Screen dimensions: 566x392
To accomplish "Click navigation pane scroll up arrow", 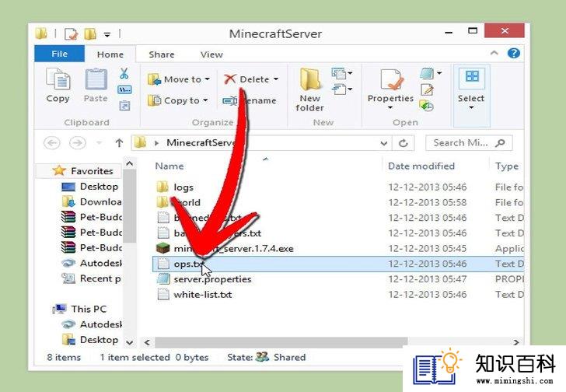I will [130, 164].
